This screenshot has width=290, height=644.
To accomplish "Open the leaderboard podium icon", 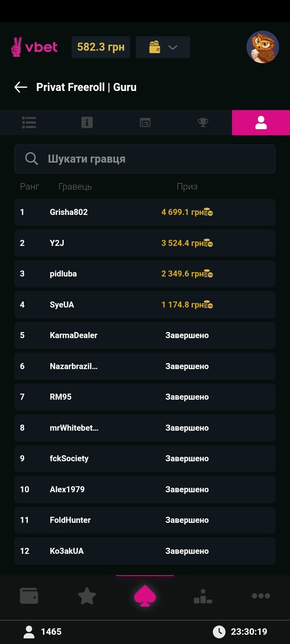I will tap(203, 596).
